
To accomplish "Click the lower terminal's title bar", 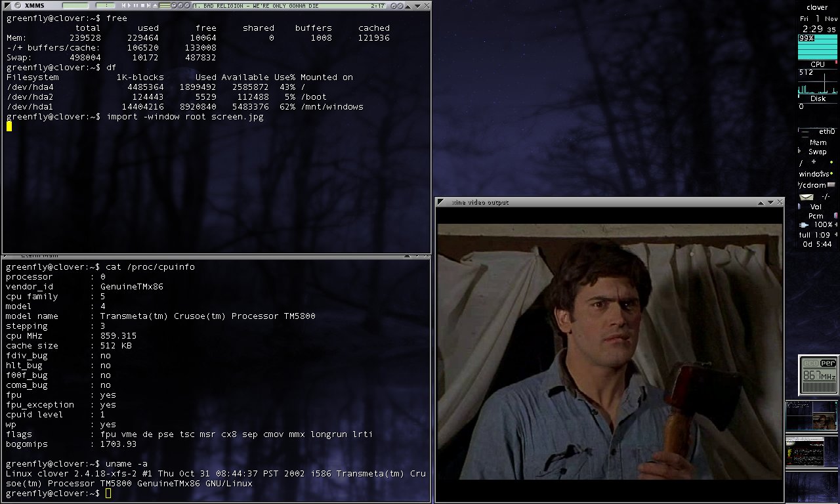I will pyautogui.click(x=216, y=256).
